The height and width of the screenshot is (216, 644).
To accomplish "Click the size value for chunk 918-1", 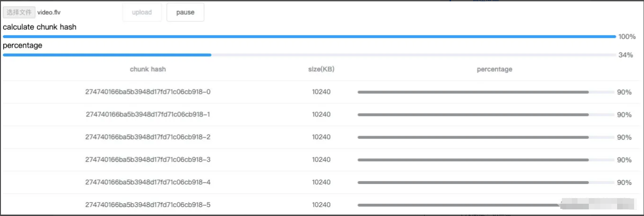I will click(321, 114).
